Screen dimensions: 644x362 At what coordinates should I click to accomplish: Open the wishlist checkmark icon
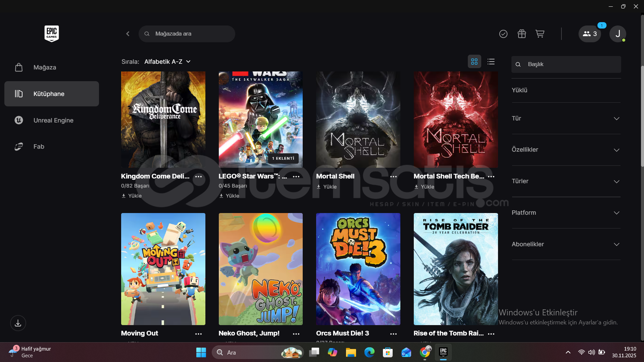coord(503,34)
